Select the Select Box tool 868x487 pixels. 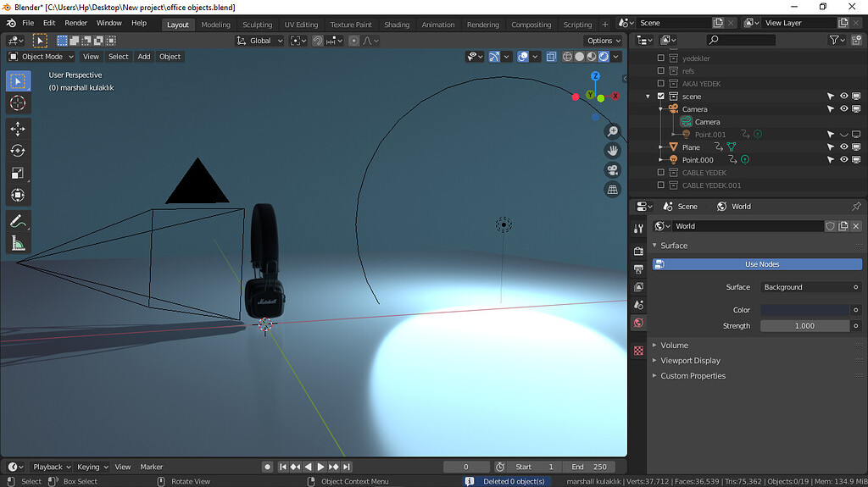point(18,81)
